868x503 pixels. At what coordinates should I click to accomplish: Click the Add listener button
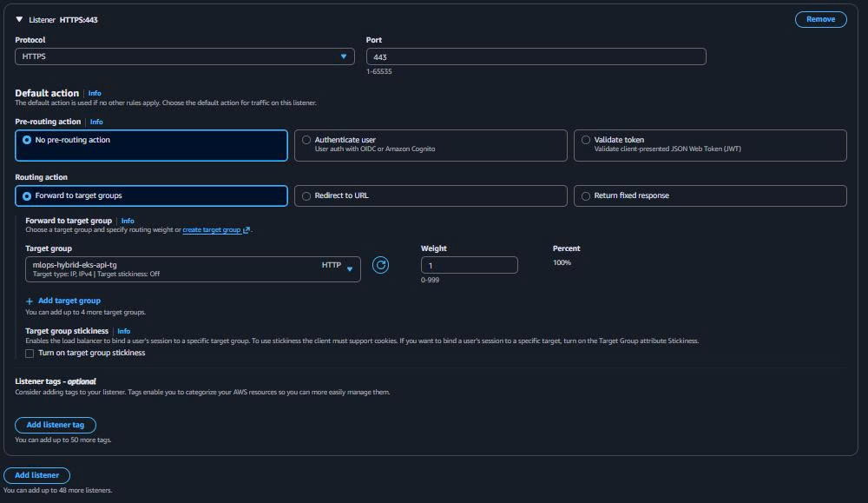point(36,475)
